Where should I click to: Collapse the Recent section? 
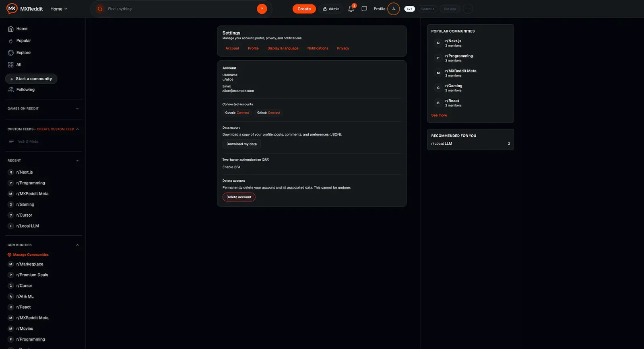point(77,160)
